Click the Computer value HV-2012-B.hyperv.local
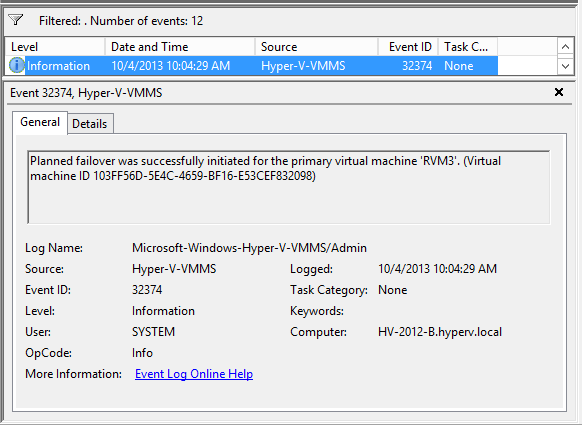 pyautogui.click(x=440, y=332)
